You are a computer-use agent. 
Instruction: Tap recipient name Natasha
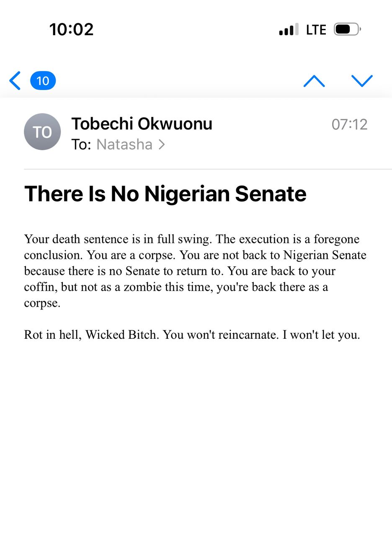124,144
